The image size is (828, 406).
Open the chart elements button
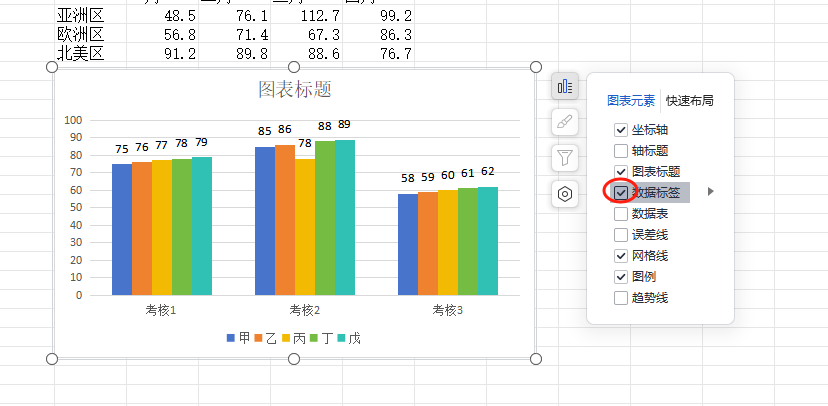click(x=565, y=86)
